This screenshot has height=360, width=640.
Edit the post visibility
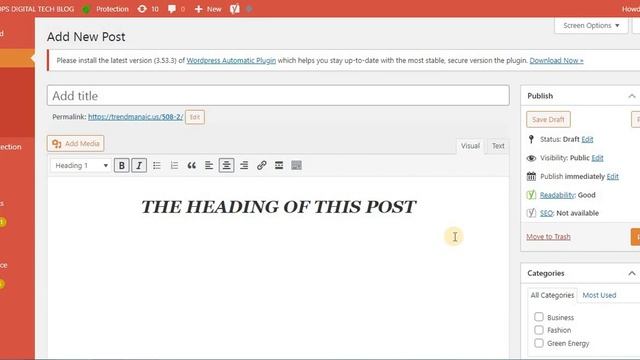pyautogui.click(x=597, y=158)
